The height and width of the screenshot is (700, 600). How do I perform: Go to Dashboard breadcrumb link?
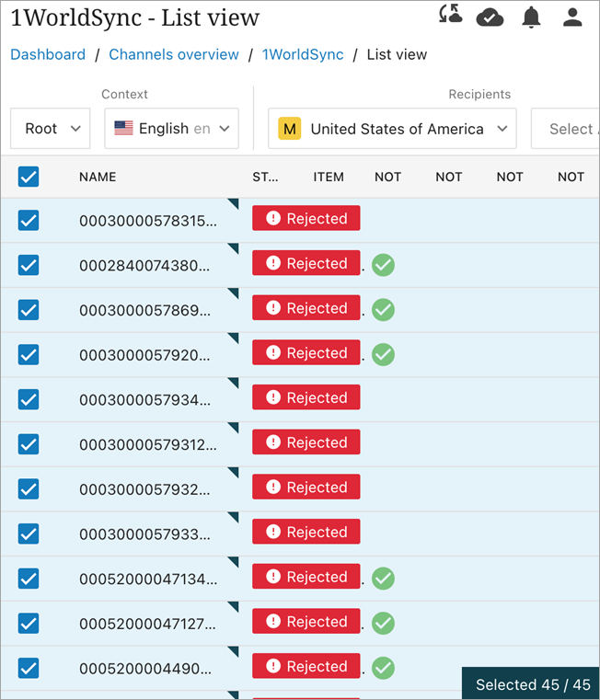pyautogui.click(x=48, y=54)
